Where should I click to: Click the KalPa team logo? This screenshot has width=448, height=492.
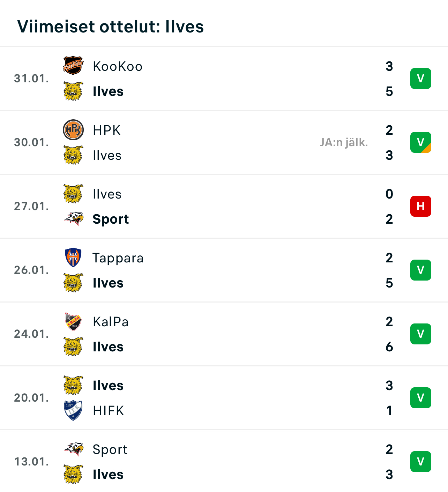pos(73,321)
